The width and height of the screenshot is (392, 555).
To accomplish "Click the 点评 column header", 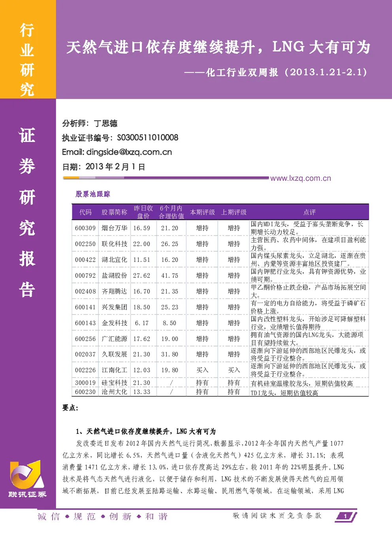I will tap(309, 212).
